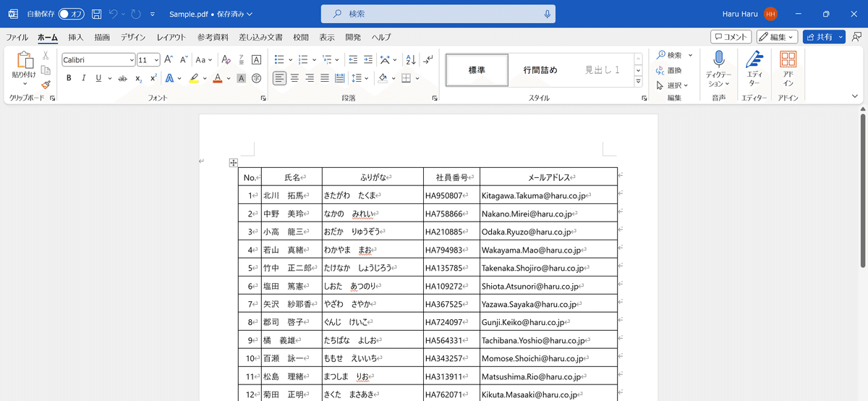Screen dimensions: 868x401
Task: Open the ヘルプ (Help) tab
Action: tap(381, 37)
